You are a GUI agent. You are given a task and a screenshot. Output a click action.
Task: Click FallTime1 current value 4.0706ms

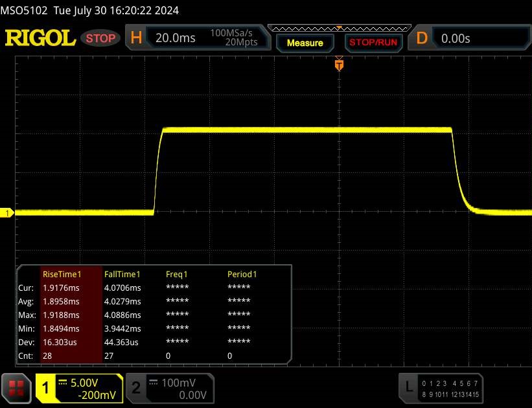pos(122,288)
